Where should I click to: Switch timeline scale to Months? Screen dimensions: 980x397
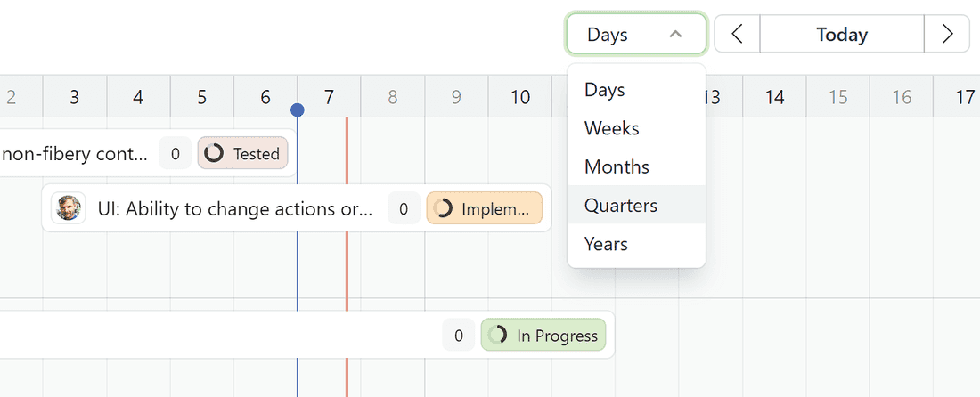tap(617, 166)
